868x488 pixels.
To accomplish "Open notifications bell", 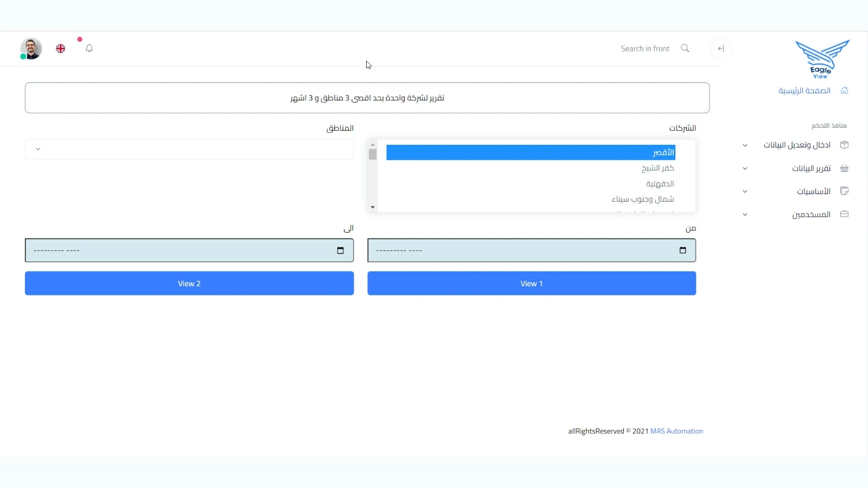I will pos(90,48).
